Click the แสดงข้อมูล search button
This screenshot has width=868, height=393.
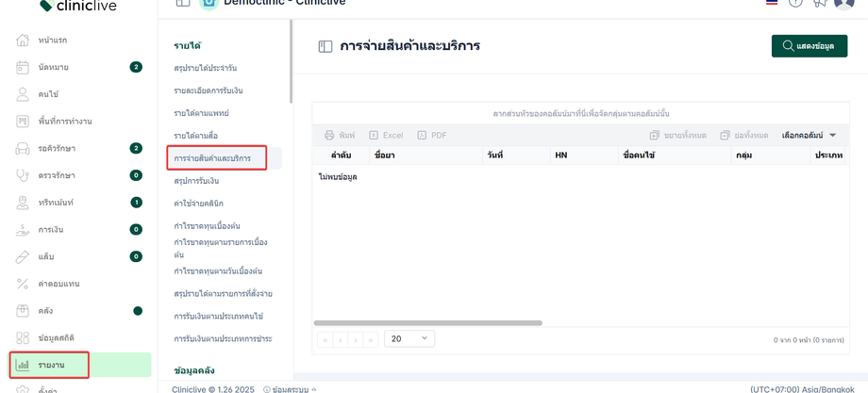pos(810,46)
